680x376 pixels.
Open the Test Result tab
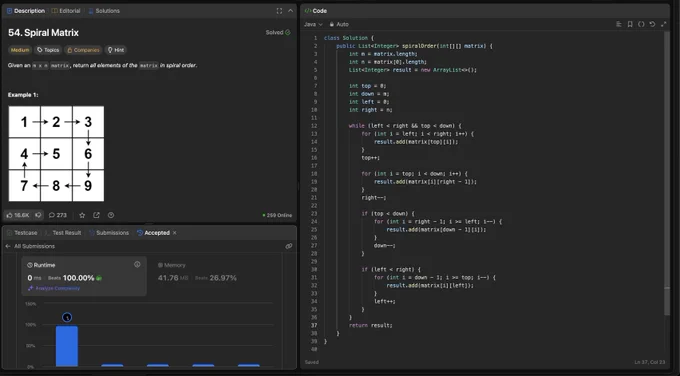tap(63, 233)
